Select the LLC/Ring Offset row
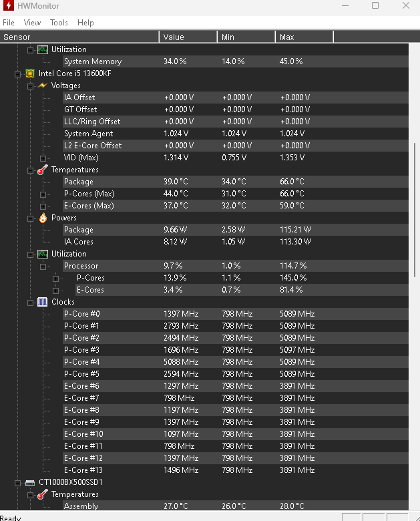 click(236, 122)
